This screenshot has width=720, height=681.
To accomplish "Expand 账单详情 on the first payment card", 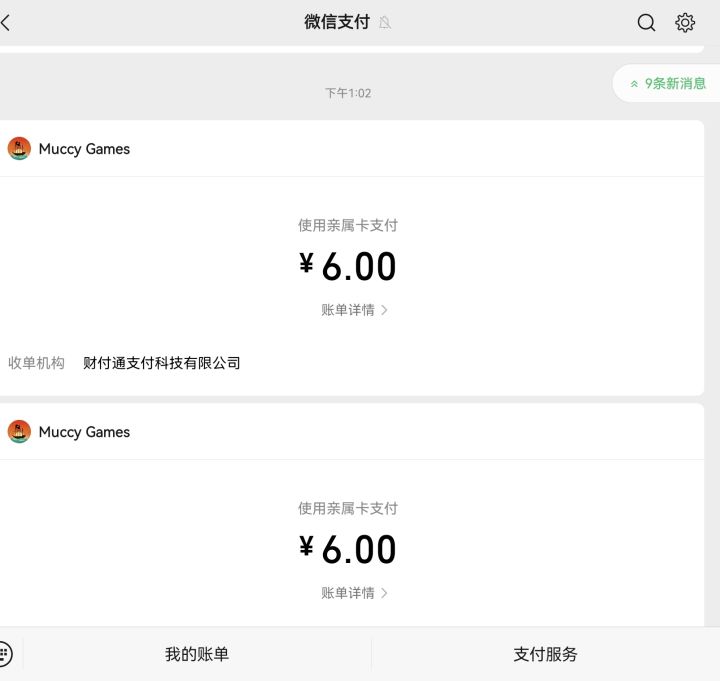I will pos(354,310).
